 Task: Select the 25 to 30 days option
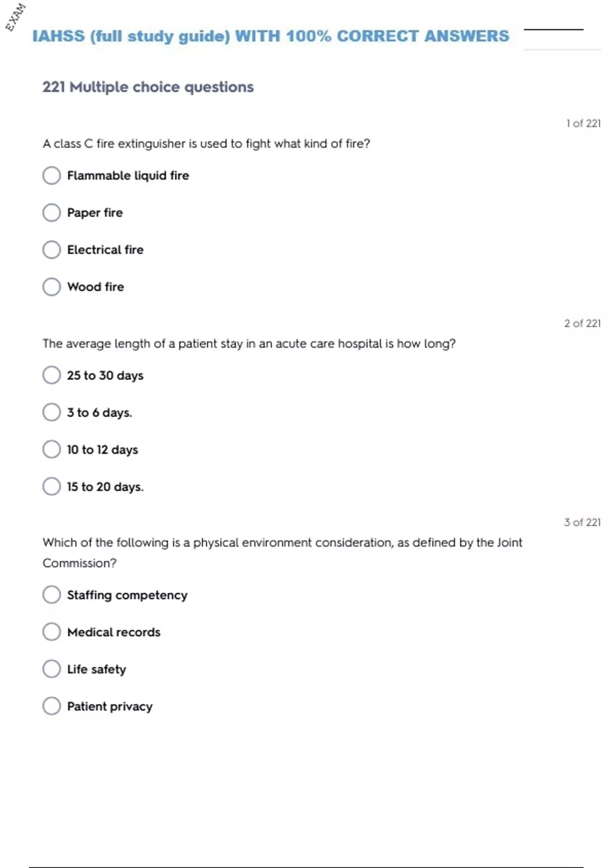click(52, 375)
